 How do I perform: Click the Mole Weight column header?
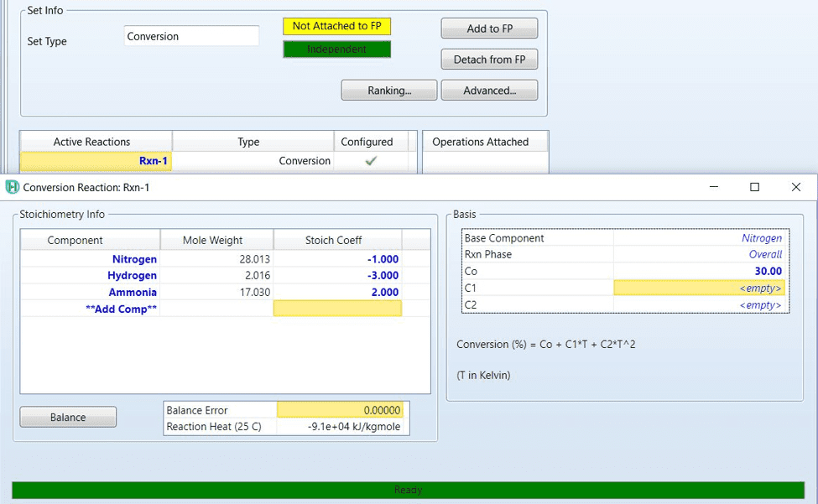(216, 241)
